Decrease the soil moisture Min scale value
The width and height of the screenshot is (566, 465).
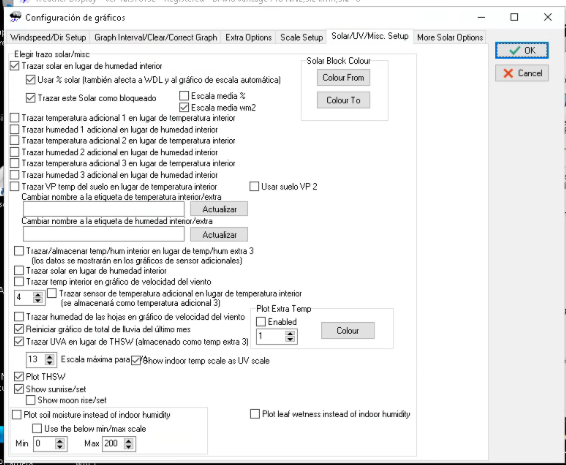click(x=60, y=447)
